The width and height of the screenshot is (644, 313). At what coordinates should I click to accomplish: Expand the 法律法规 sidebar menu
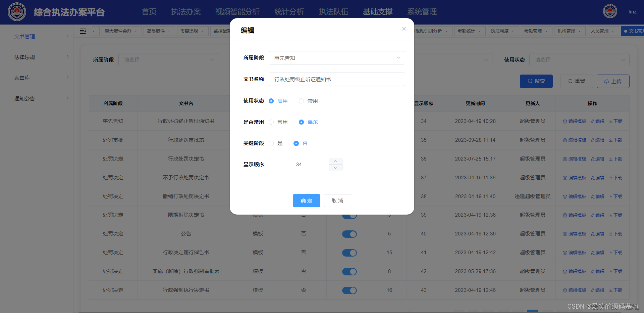(37, 57)
